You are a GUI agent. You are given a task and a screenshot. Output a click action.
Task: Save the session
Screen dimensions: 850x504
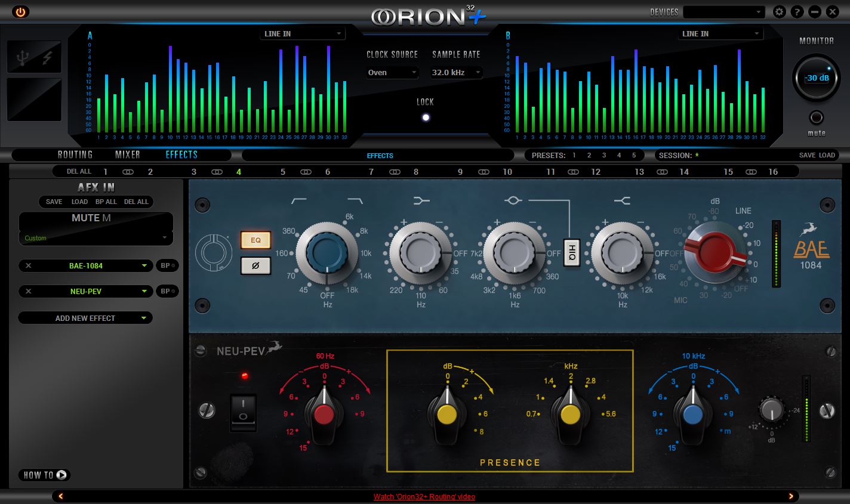click(807, 155)
